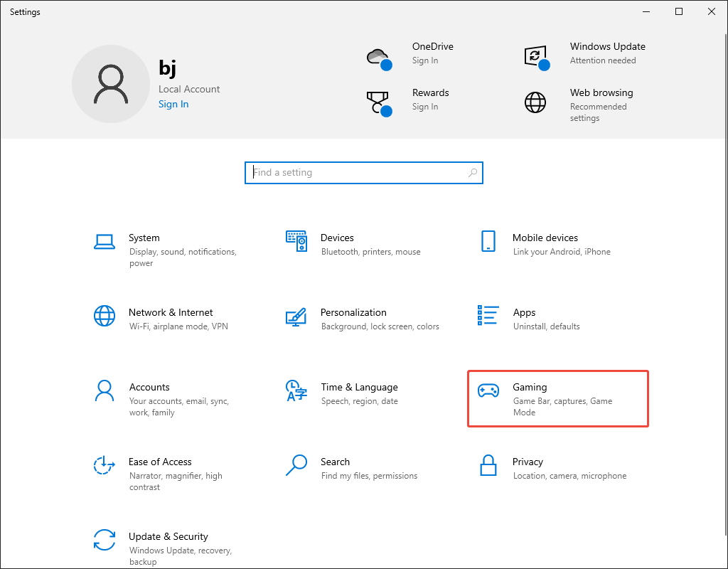Click the Sign In link under bj
The width and height of the screenshot is (728, 569).
tap(173, 105)
